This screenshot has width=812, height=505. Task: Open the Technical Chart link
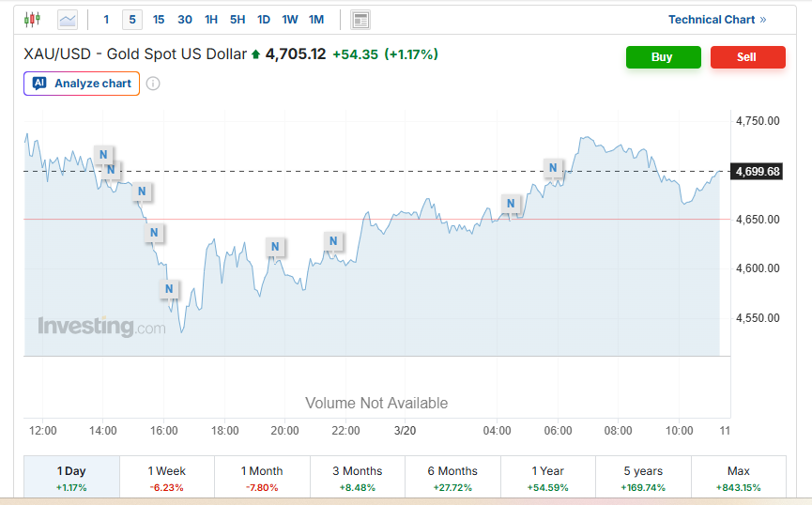(716, 20)
